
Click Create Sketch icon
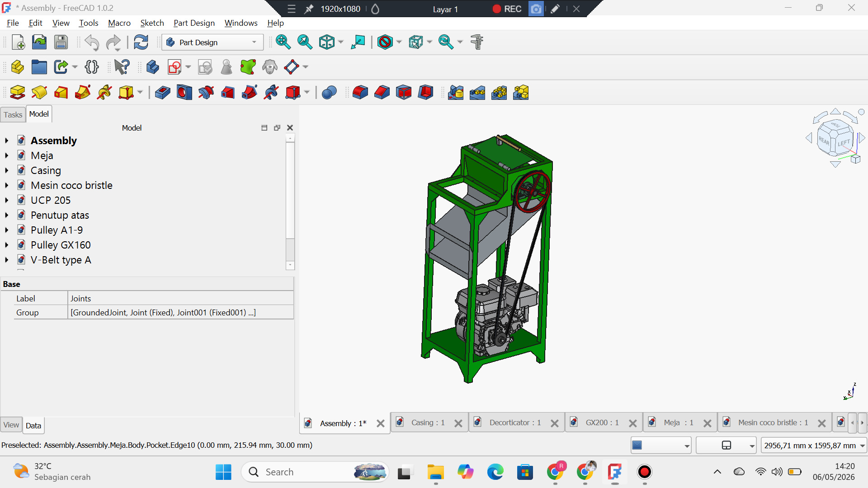pos(175,67)
